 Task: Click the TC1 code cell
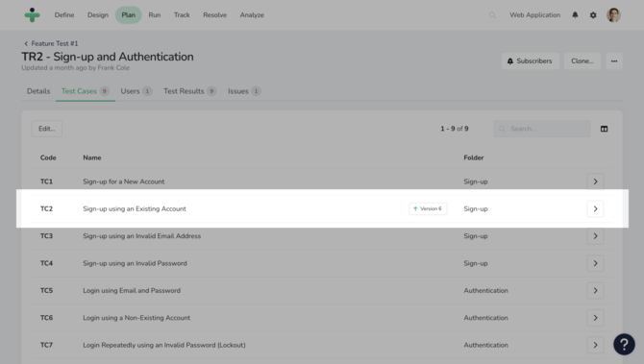point(46,182)
